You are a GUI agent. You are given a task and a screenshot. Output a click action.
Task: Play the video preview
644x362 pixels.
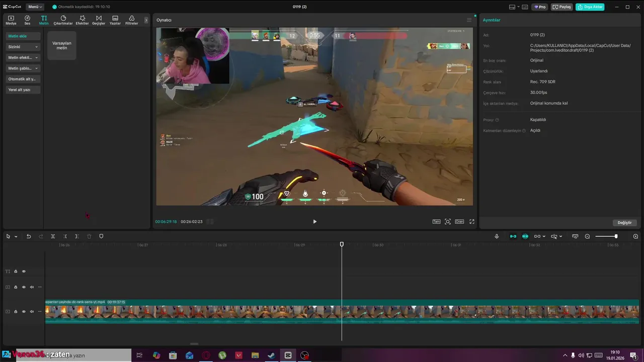[315, 221]
